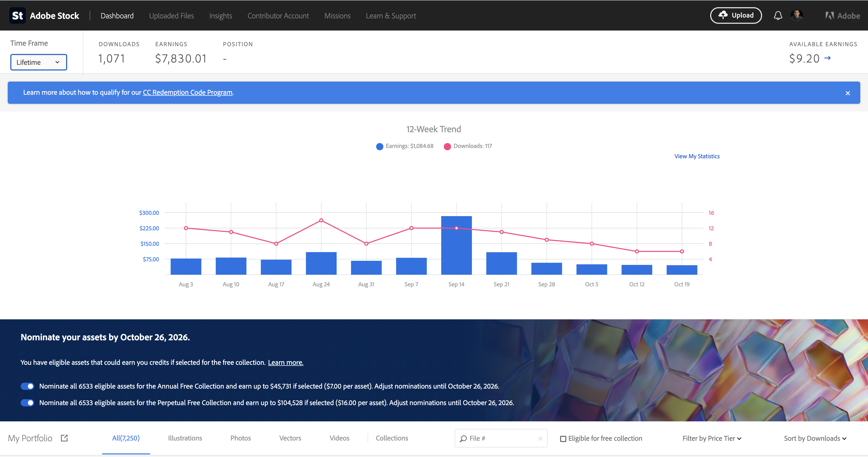Click the $9.20 available earnings value

click(x=804, y=58)
